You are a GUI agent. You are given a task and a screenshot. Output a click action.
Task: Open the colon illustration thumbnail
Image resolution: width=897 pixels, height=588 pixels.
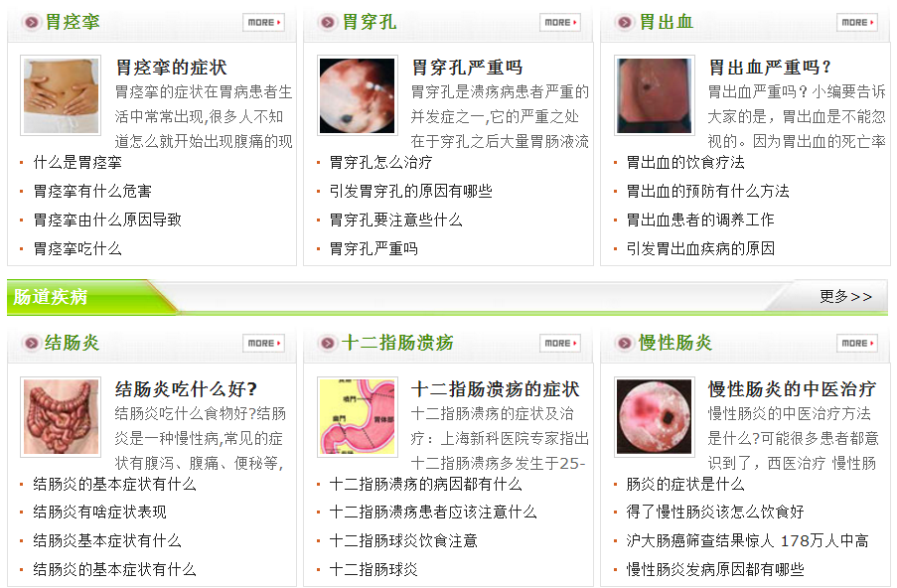click(61, 417)
